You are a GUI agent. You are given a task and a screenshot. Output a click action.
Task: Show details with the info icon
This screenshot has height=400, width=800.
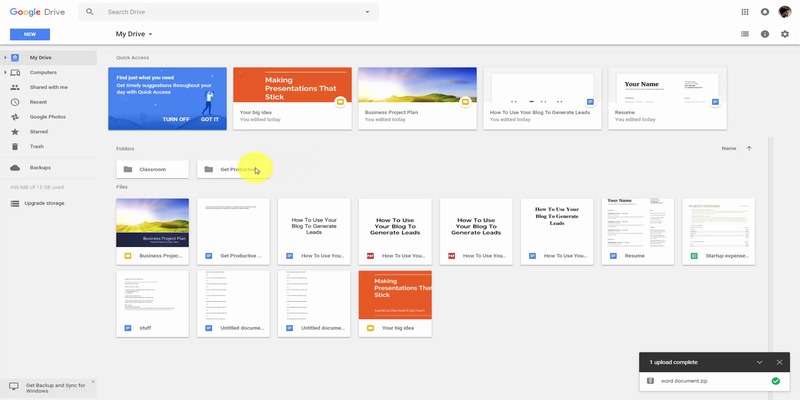click(765, 34)
